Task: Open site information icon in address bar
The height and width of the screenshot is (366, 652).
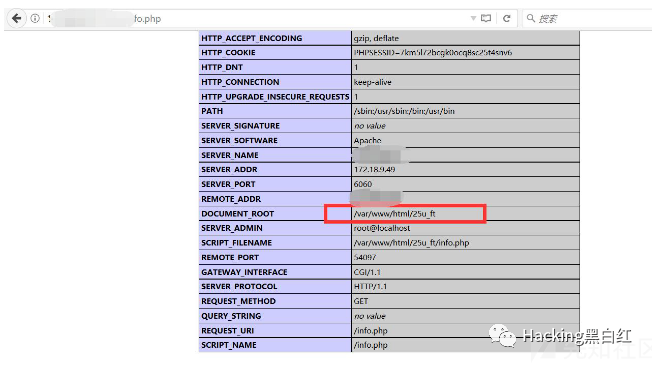Action: tap(35, 18)
